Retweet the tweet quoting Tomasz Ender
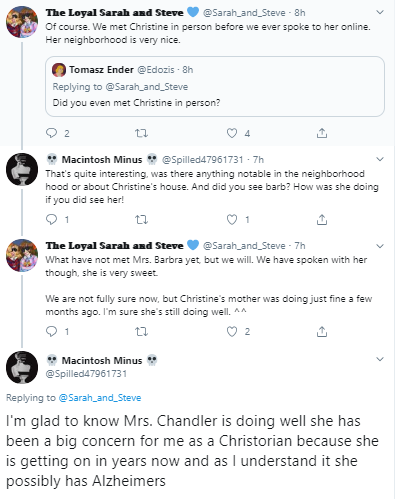 tap(141, 133)
